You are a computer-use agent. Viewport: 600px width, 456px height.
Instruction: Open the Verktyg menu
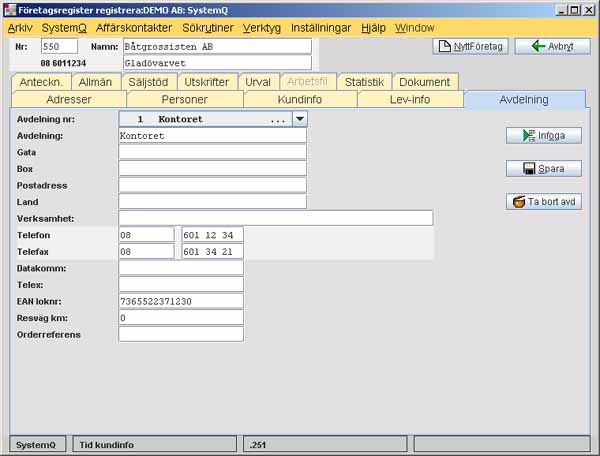[262, 28]
